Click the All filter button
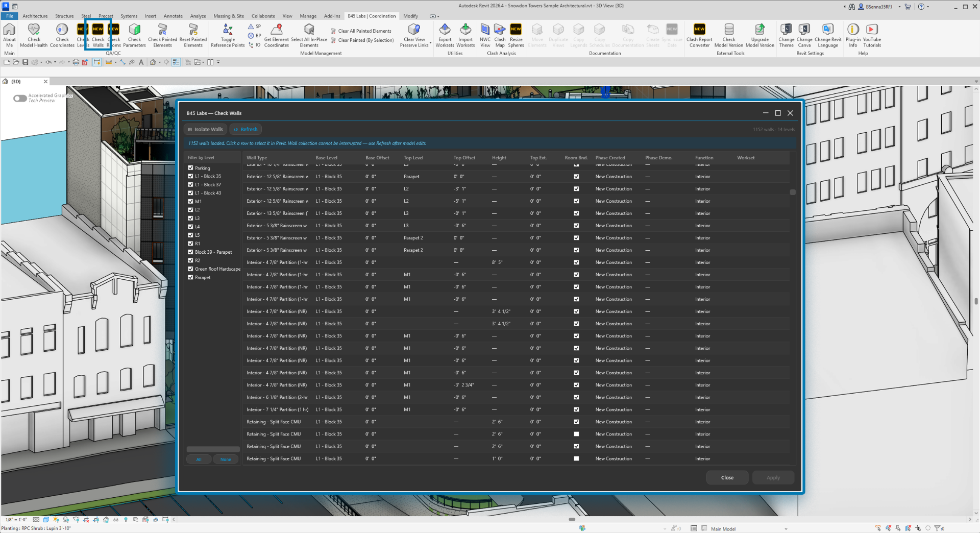Viewport: 980px width, 533px height. [x=199, y=459]
